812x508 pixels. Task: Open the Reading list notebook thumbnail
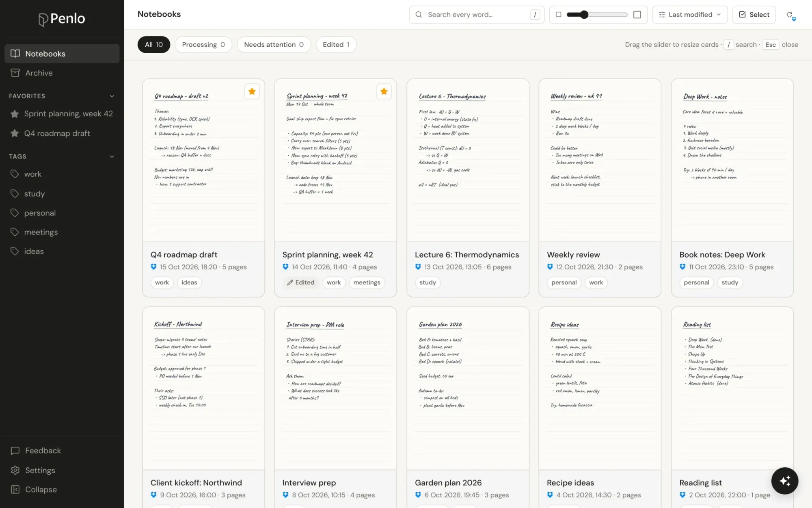[732, 389]
